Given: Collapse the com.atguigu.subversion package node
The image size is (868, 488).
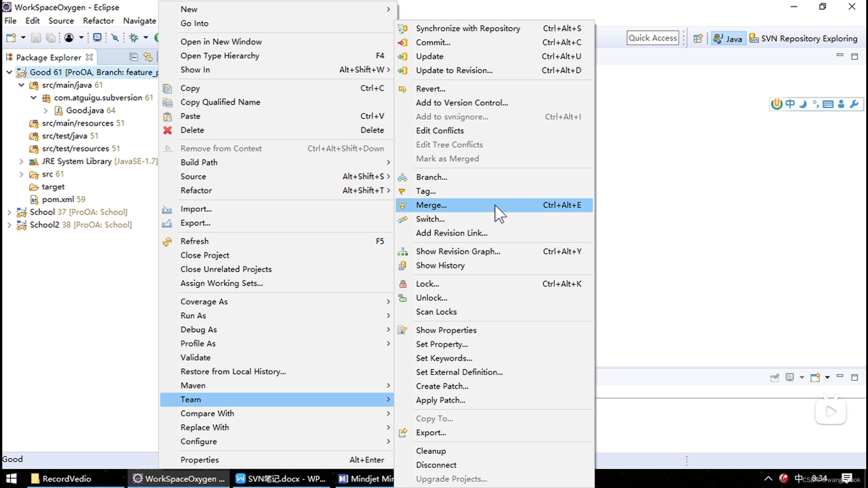Looking at the screenshot, I should click(x=33, y=98).
